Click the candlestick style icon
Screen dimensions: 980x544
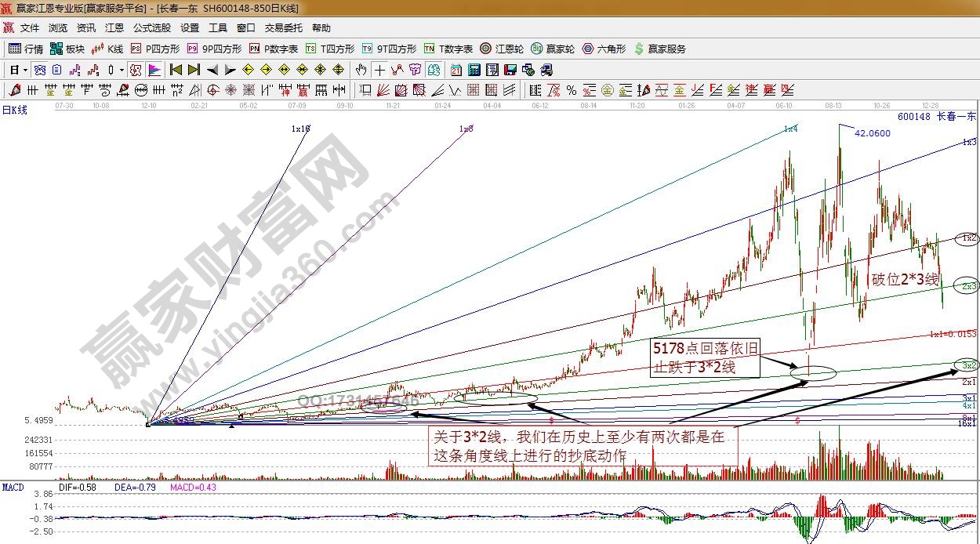tap(111, 70)
